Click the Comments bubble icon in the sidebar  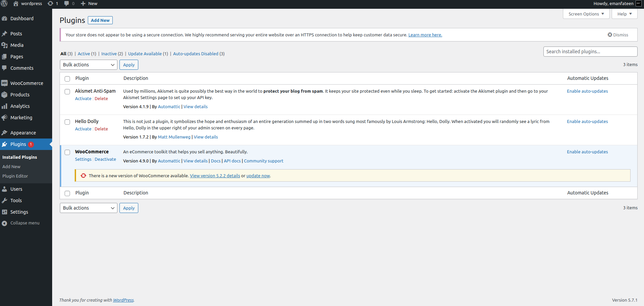click(5, 68)
